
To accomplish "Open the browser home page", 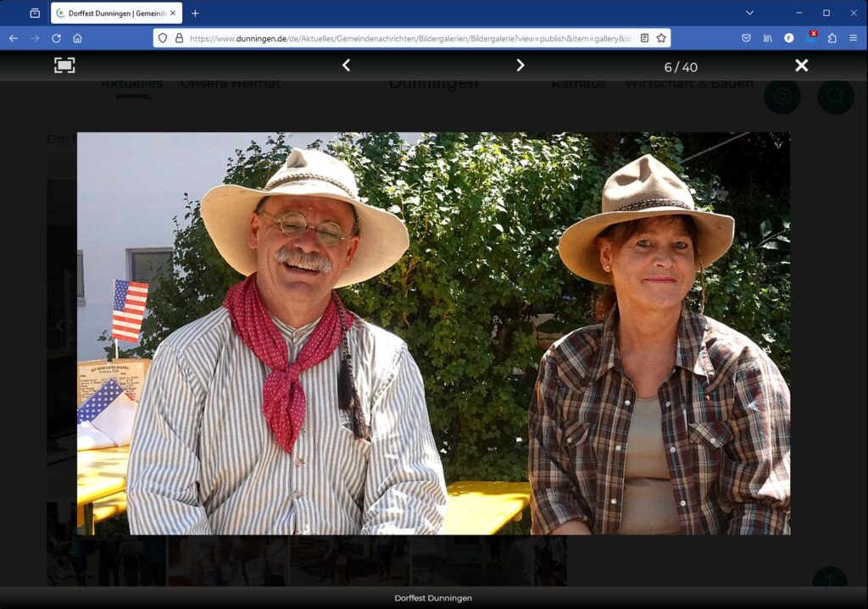I will pos(77,38).
